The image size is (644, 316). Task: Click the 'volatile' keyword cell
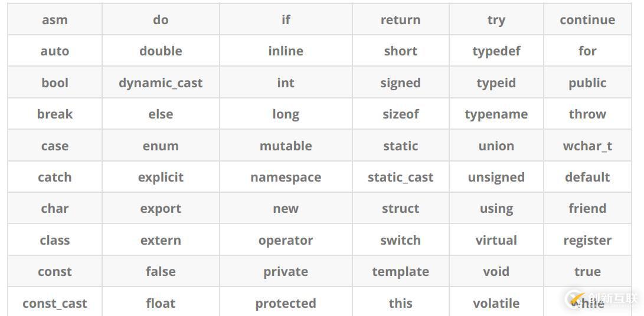pos(496,304)
